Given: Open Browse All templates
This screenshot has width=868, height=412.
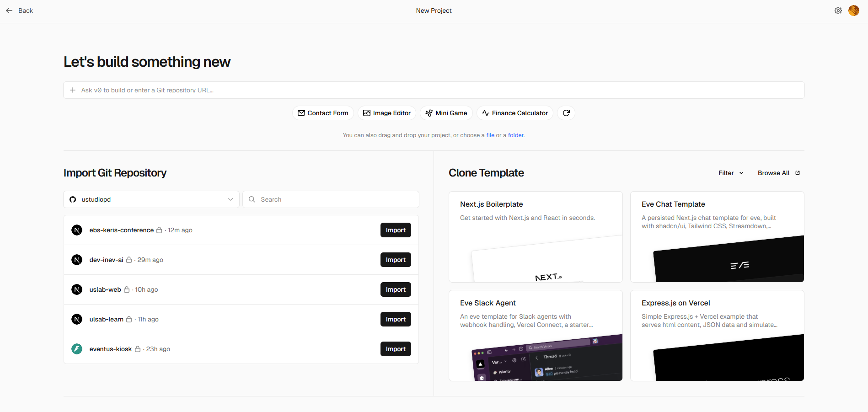Looking at the screenshot, I should (779, 173).
